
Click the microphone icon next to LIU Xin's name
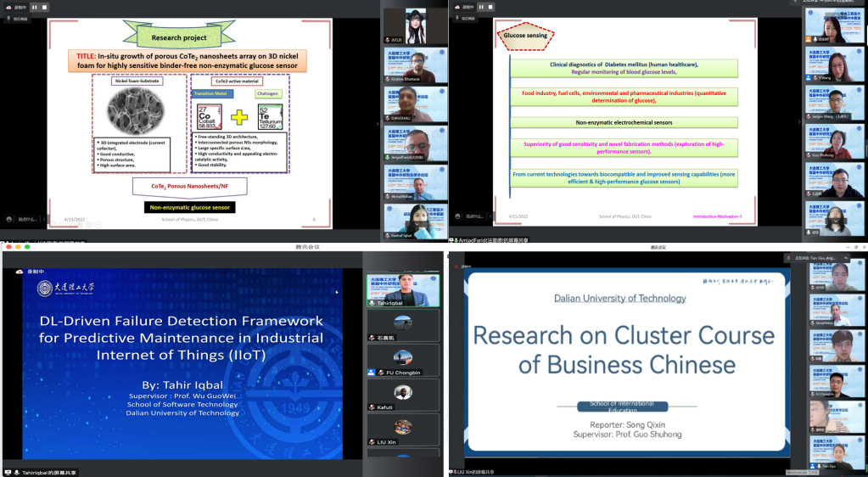tap(371, 442)
